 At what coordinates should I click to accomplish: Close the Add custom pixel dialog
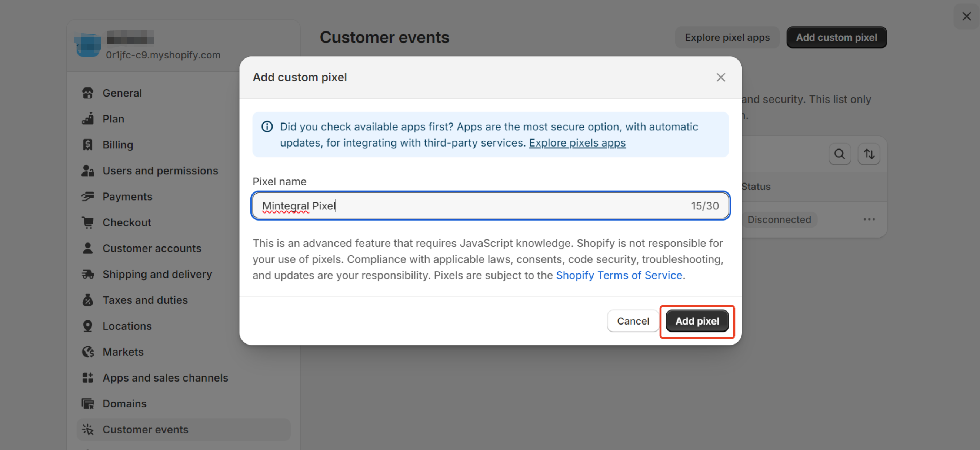(x=720, y=77)
